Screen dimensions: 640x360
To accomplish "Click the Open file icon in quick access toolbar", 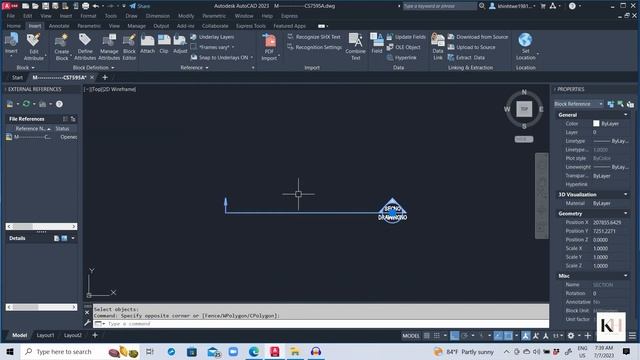I will (x=35, y=6).
